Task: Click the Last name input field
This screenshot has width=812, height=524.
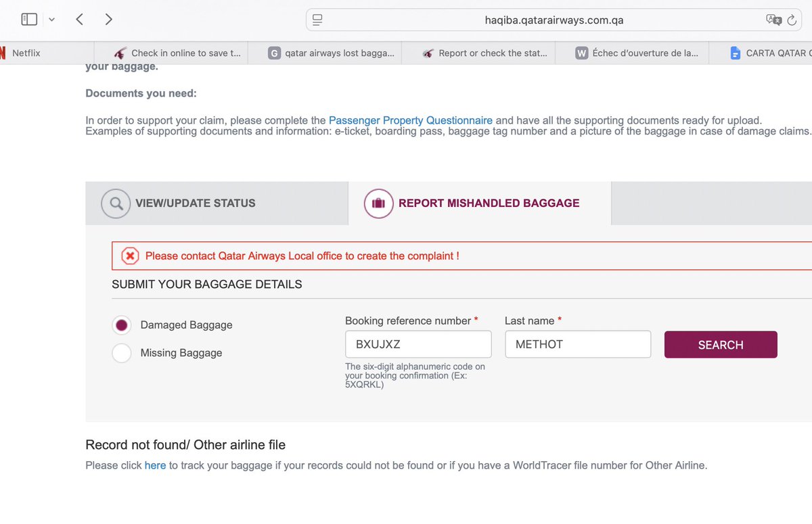Action: coord(578,344)
